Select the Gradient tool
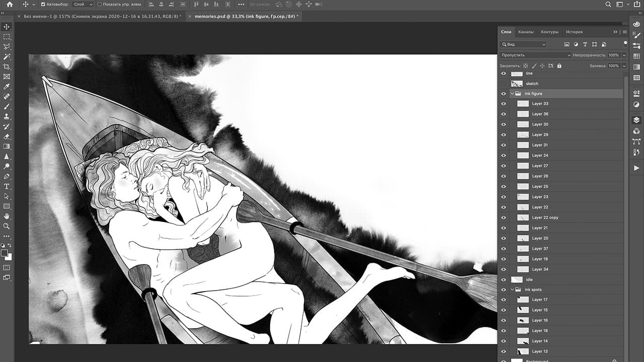This screenshot has height=362, width=644. (x=7, y=146)
